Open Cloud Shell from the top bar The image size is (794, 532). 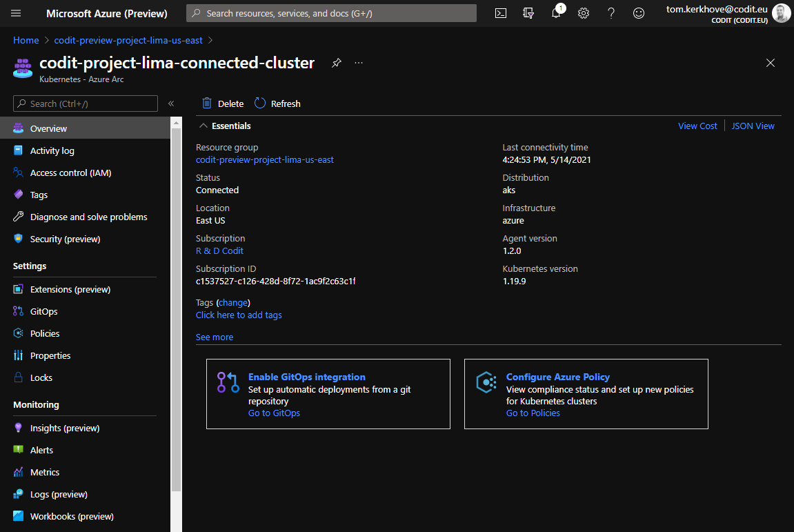coord(502,13)
